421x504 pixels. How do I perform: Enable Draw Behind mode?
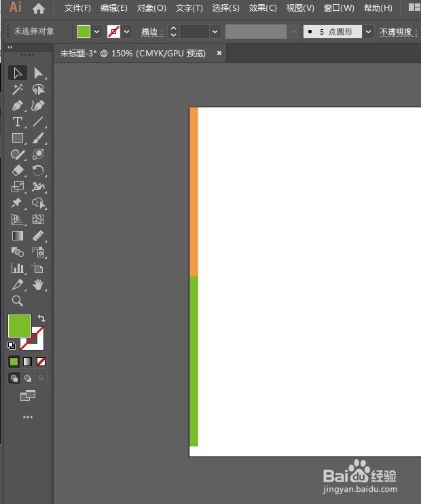28,378
